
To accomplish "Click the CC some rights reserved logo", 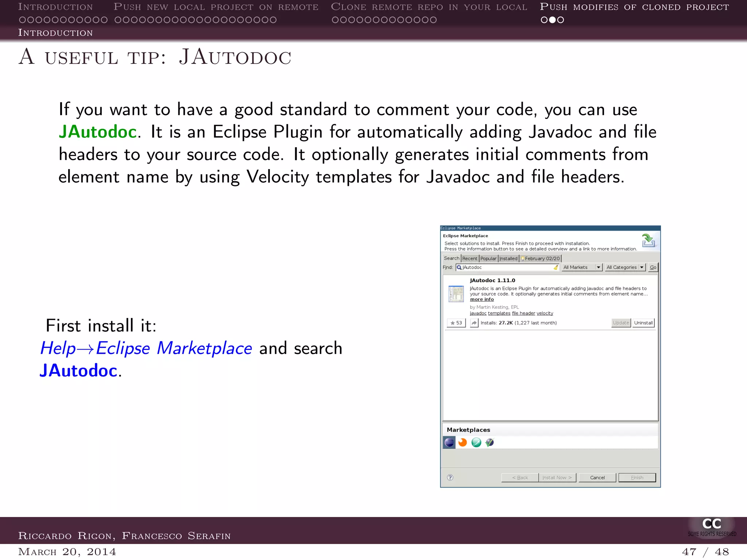I will (x=712, y=527).
